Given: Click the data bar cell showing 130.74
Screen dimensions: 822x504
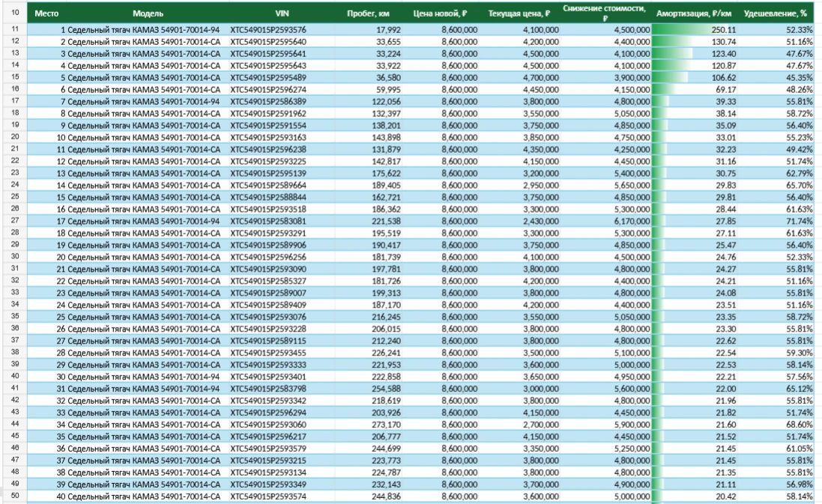Looking at the screenshot, I should click(694, 42).
